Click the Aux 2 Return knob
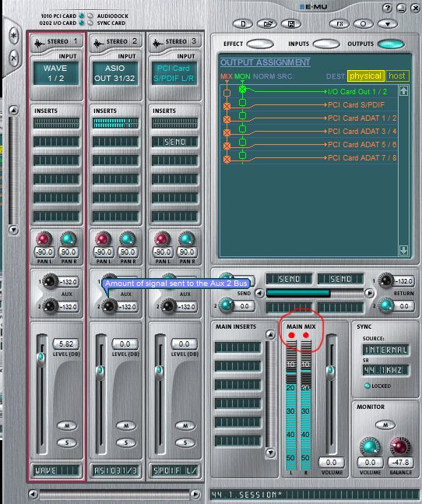Screen dimensions: 422x504 pos(385,305)
